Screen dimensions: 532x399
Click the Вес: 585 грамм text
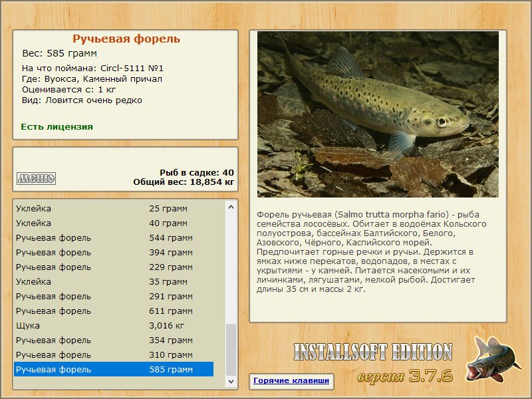click(60, 54)
